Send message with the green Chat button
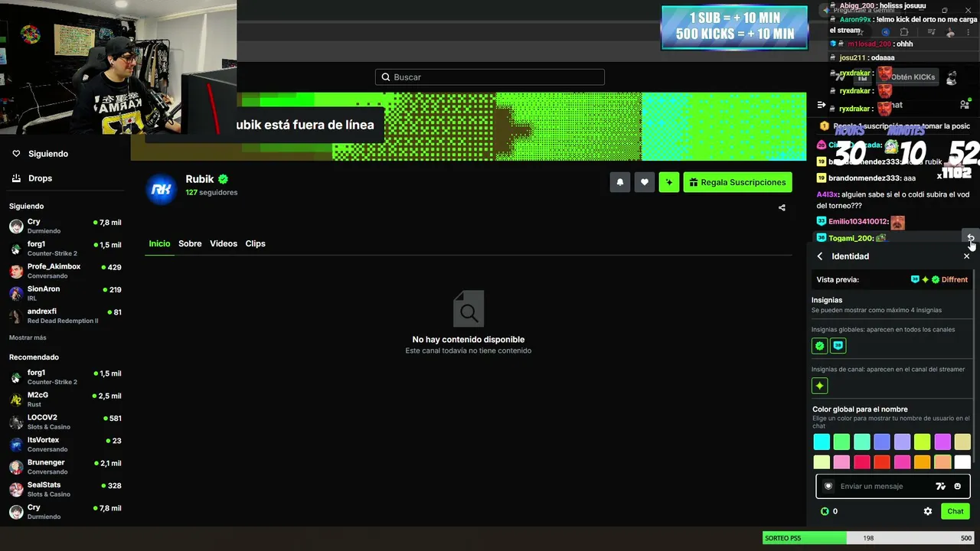Viewport: 980px width, 551px height. [955, 511]
